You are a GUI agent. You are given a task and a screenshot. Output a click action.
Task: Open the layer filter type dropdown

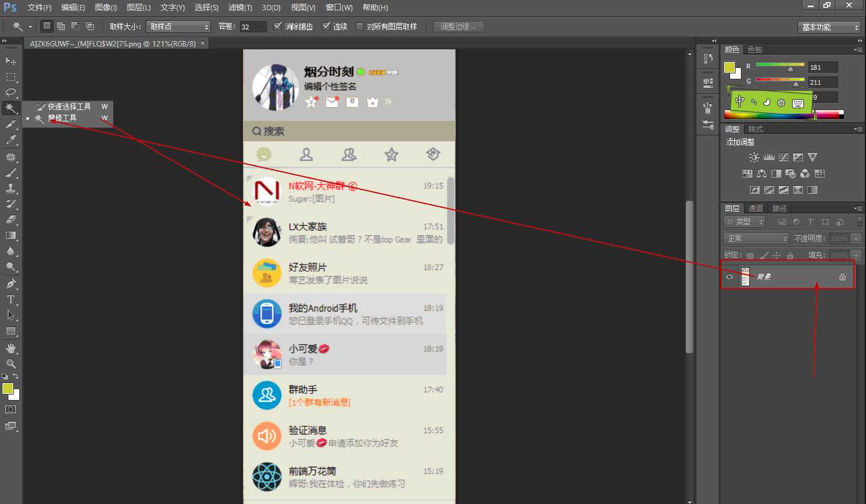click(x=745, y=222)
